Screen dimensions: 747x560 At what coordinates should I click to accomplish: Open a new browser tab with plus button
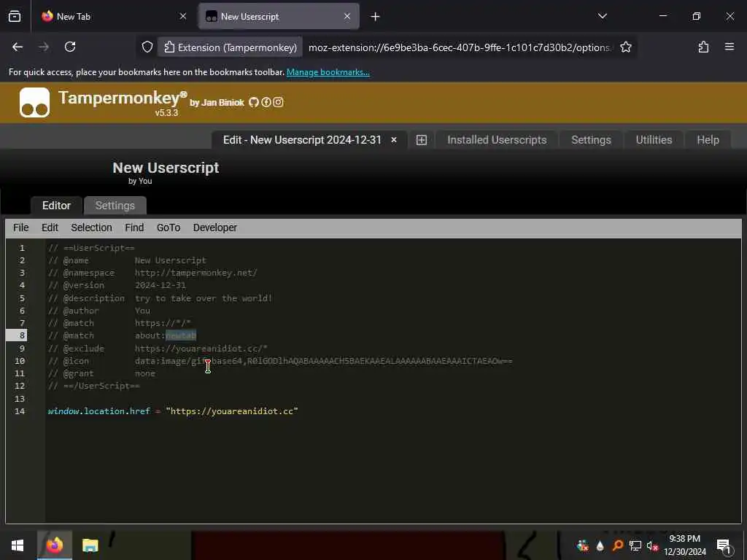(x=376, y=17)
